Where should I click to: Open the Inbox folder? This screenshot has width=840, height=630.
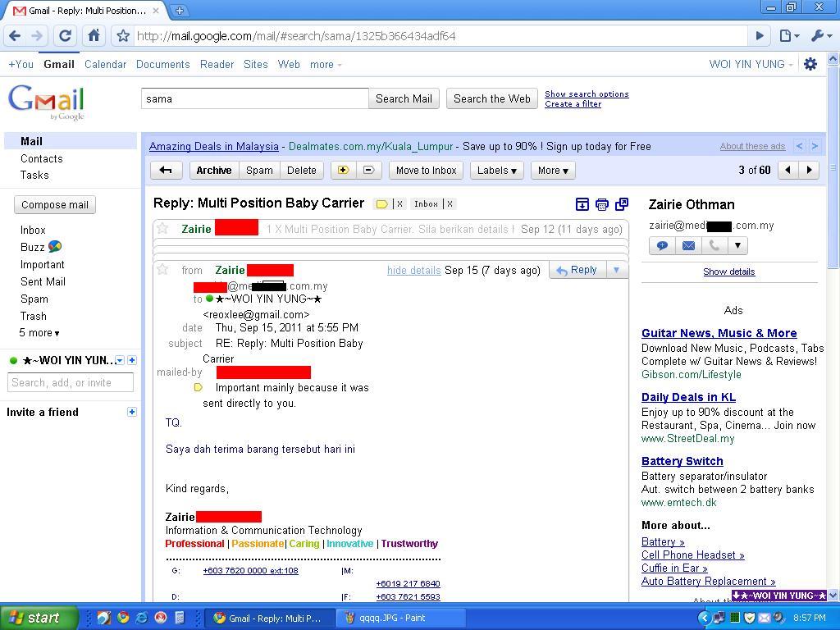(x=33, y=230)
